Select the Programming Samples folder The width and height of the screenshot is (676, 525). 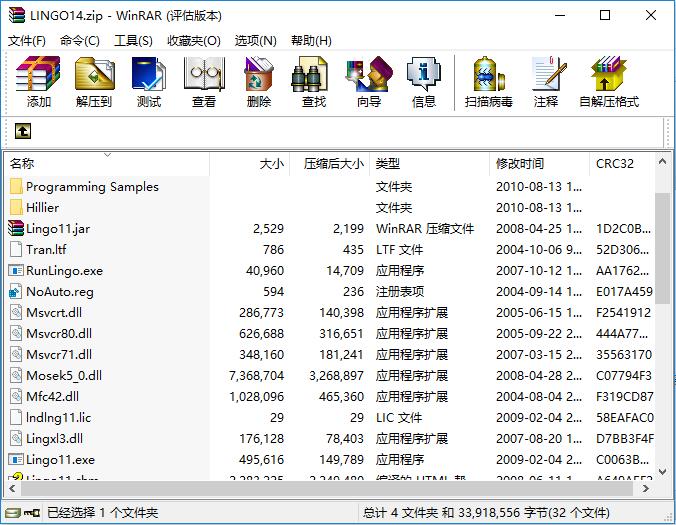[92, 187]
